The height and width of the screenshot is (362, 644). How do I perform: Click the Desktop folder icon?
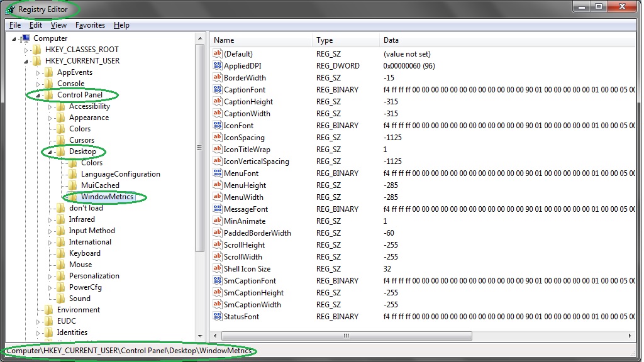(61, 151)
